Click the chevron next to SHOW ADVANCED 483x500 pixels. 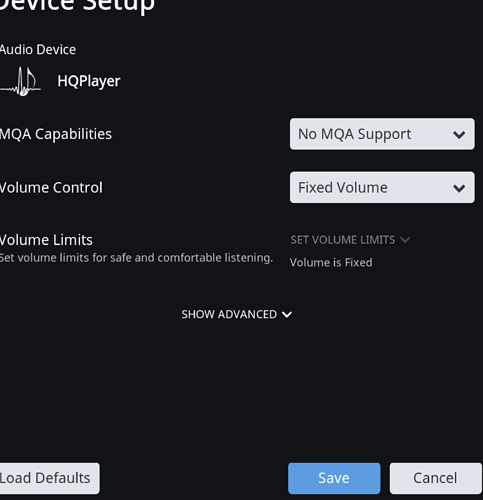(x=287, y=314)
